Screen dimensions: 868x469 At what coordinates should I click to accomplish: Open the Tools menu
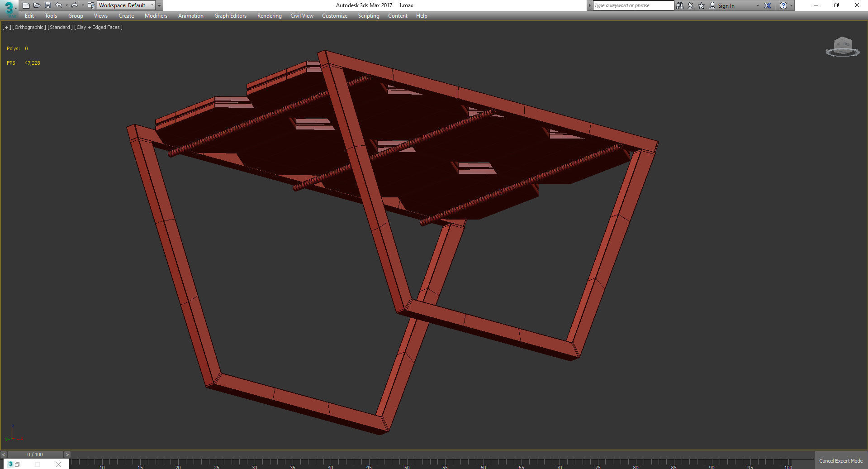51,16
